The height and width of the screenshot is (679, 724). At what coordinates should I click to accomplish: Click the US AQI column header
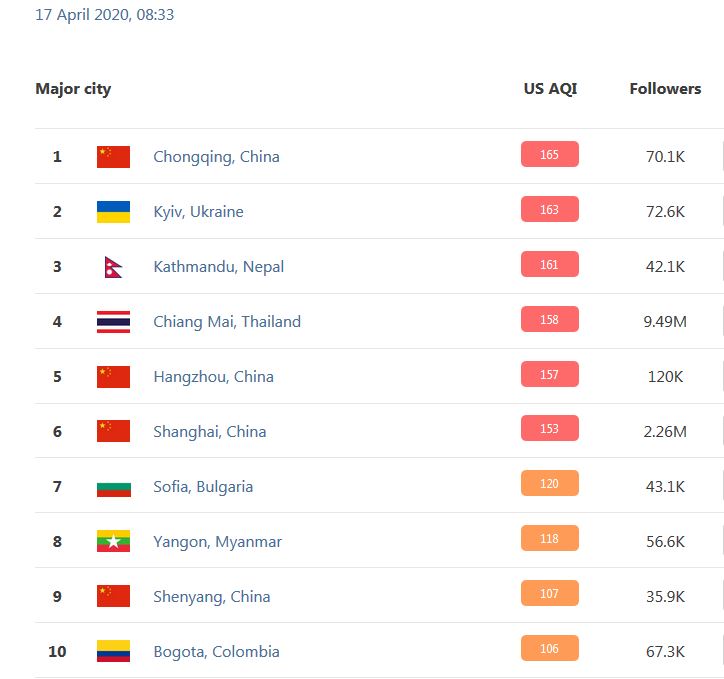click(x=550, y=89)
